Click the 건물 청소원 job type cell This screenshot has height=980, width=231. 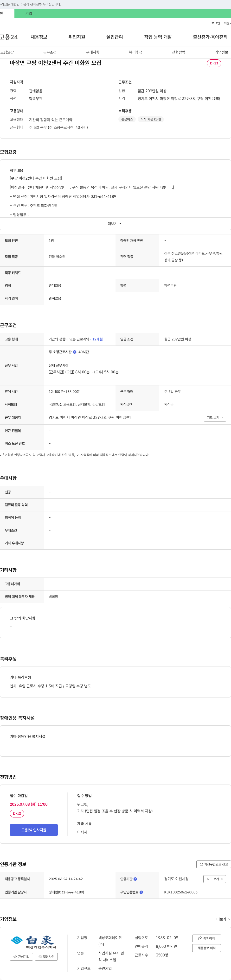(x=57, y=257)
